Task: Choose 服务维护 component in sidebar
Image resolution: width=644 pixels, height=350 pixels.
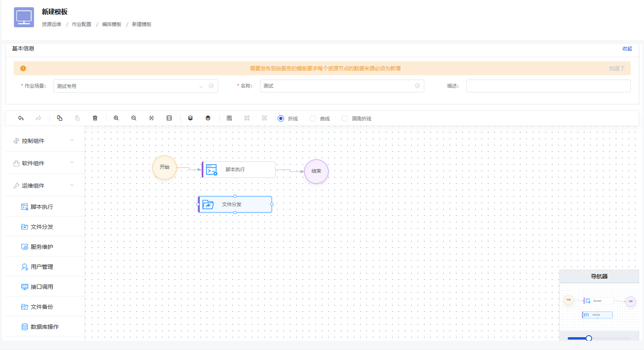Action: [45, 247]
